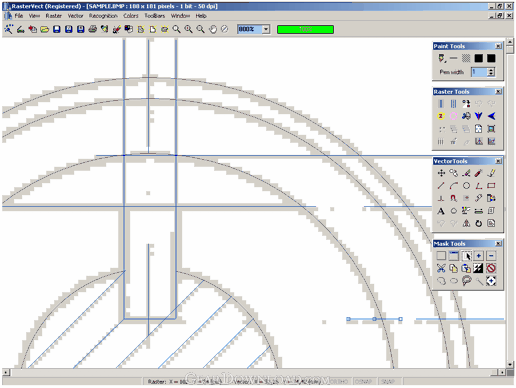Image resolution: width=516 pixels, height=388 pixels.
Task: Click the Pen width stepper arrows
Action: coord(491,72)
